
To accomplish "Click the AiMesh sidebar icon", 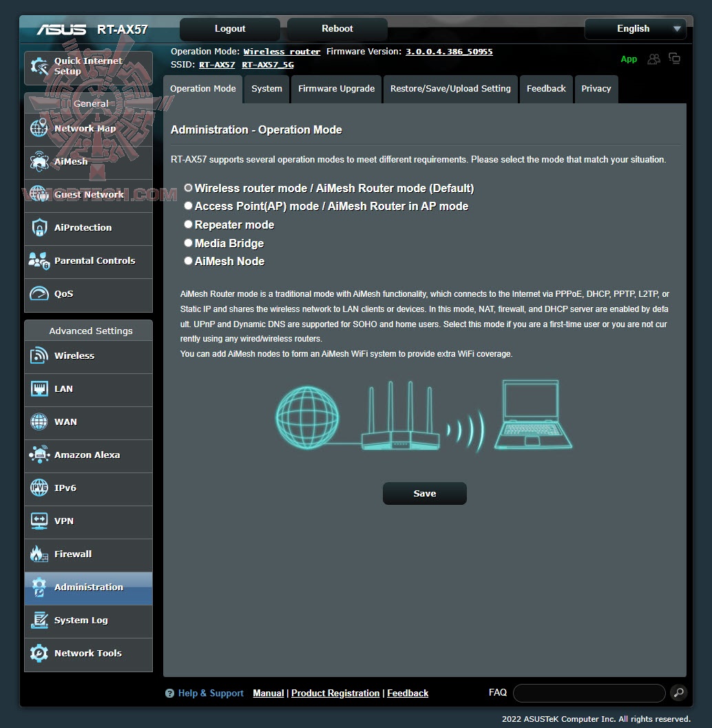I will click(39, 162).
